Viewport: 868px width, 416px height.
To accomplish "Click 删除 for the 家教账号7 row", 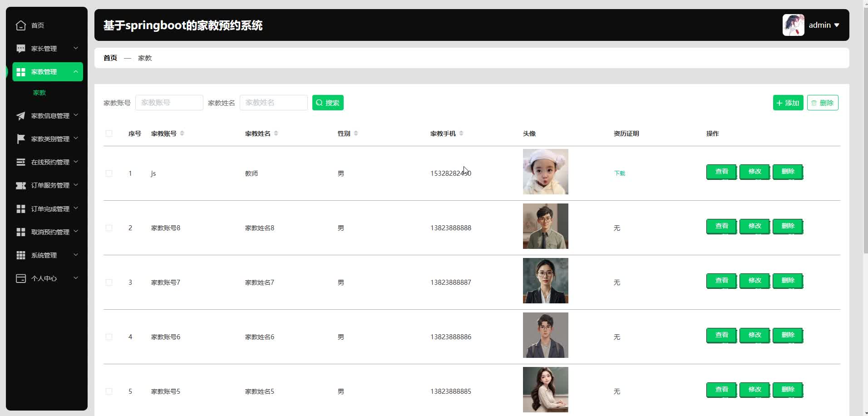I will [x=788, y=281].
